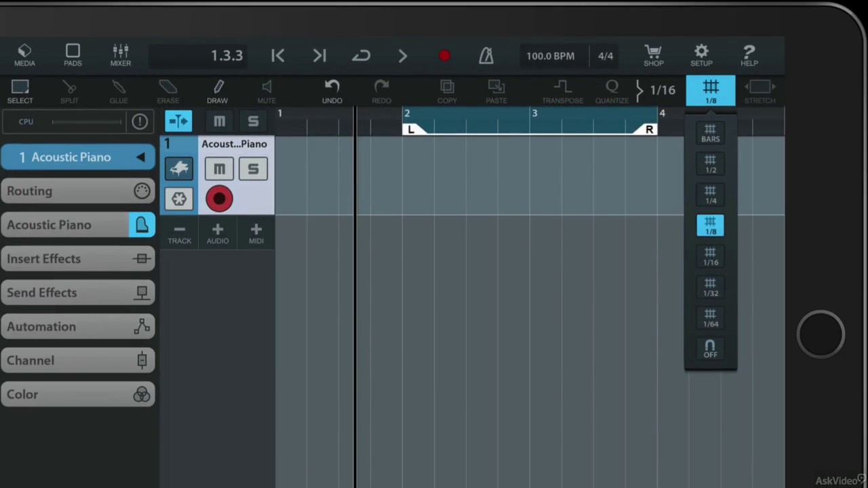The image size is (868, 488).
Task: Undo the last action
Action: coord(332,91)
